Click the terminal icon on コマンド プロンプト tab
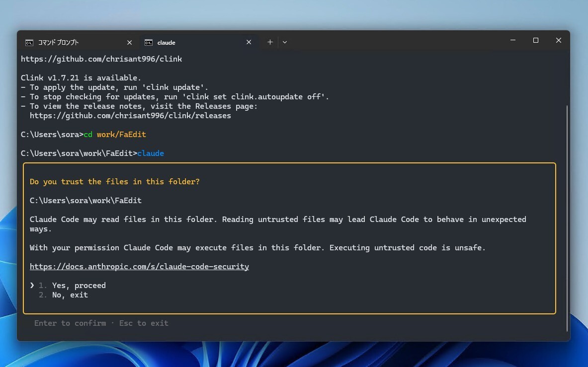 click(29, 43)
